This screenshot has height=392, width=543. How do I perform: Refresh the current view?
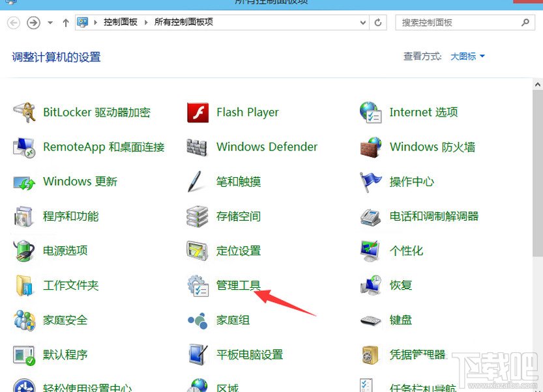coord(379,21)
